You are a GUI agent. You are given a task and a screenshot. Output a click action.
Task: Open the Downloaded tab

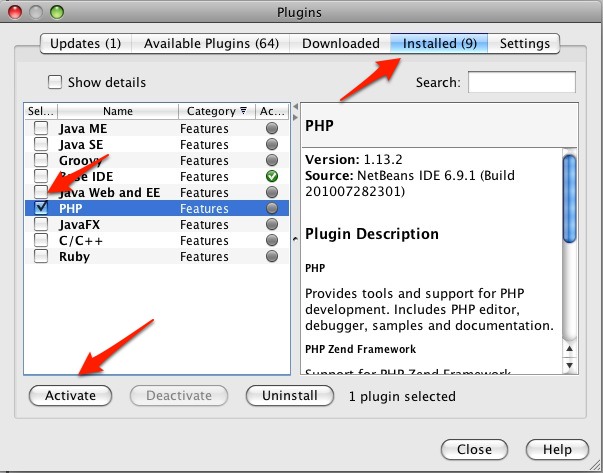click(341, 43)
